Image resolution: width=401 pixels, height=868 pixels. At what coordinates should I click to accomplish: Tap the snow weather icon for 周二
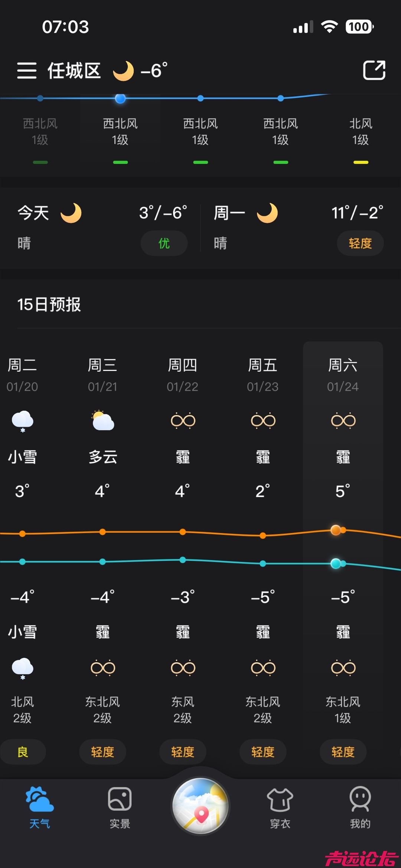click(22, 420)
